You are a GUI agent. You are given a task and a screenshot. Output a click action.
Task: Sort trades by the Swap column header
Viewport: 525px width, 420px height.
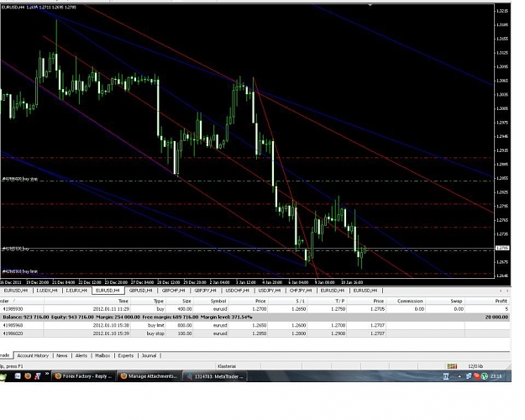coord(446,301)
